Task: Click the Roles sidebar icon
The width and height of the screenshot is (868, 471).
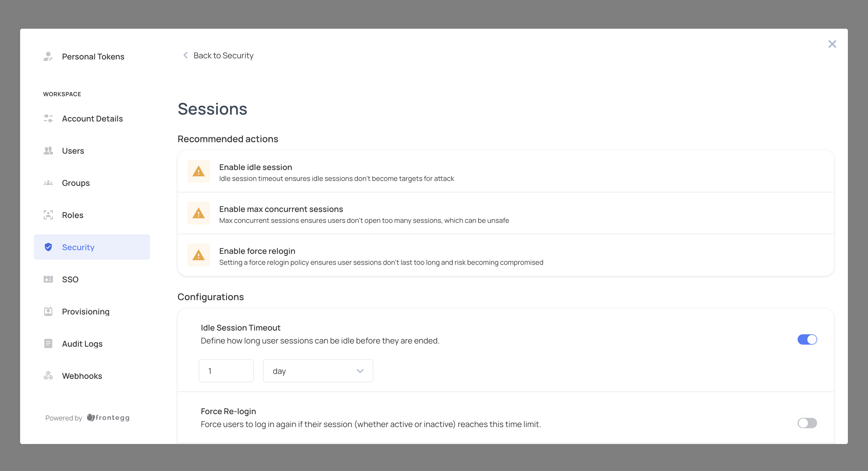Action: click(48, 215)
